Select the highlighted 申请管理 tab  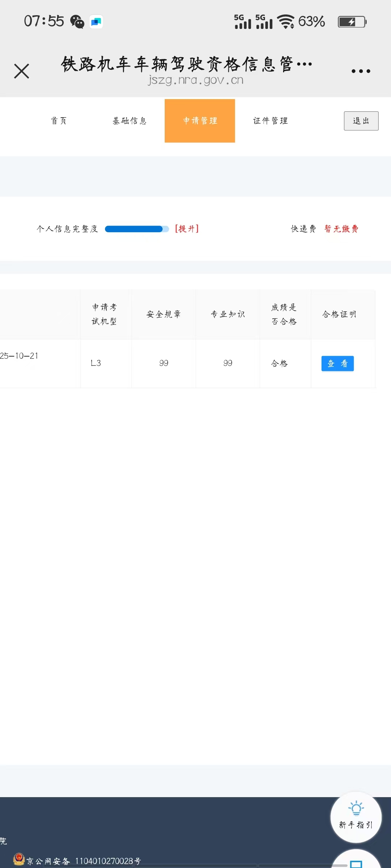coord(200,121)
